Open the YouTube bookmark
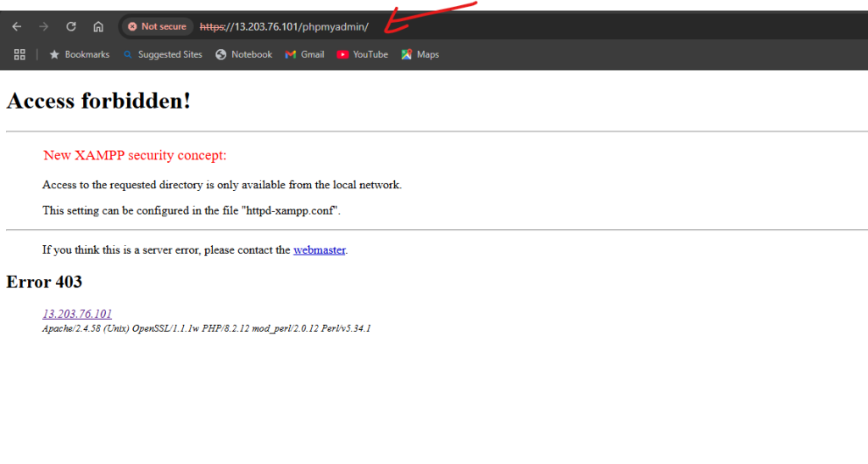This screenshot has width=868, height=464. [x=362, y=54]
